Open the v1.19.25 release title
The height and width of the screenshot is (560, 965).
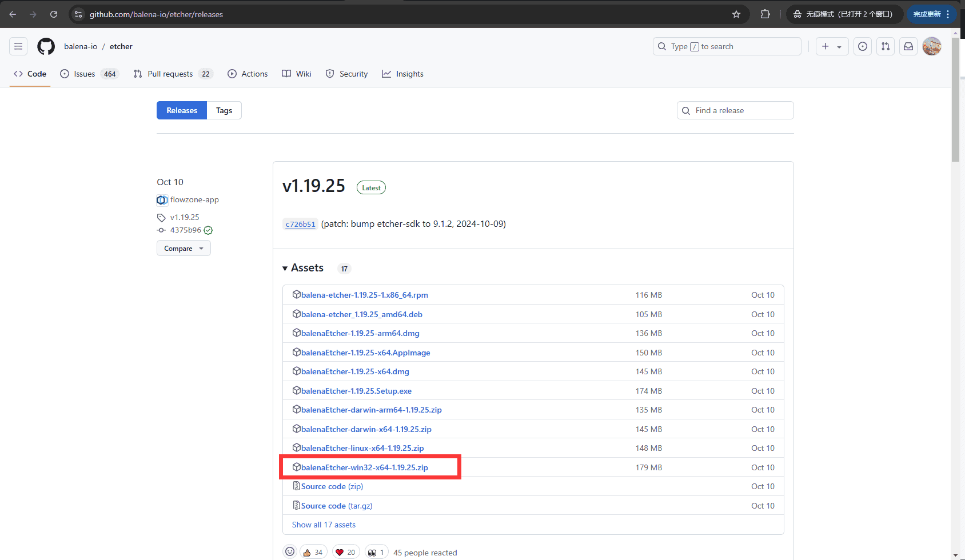314,186
